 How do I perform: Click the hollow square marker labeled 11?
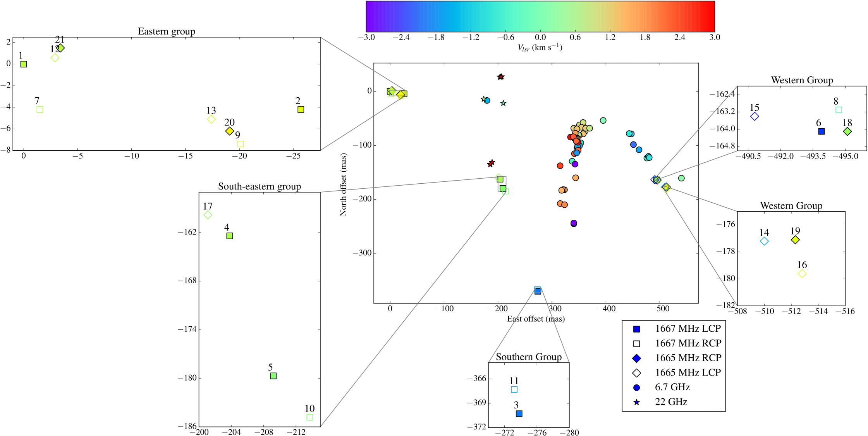(x=514, y=389)
